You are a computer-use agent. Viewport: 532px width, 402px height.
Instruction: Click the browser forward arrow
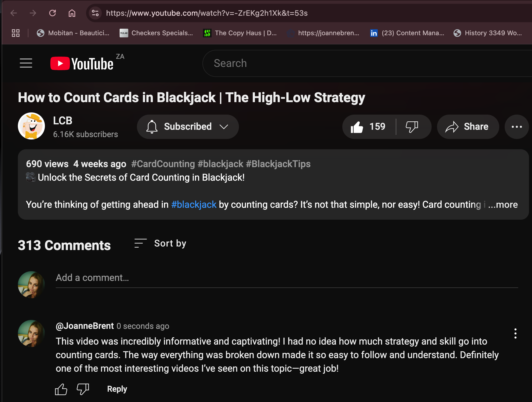point(33,13)
